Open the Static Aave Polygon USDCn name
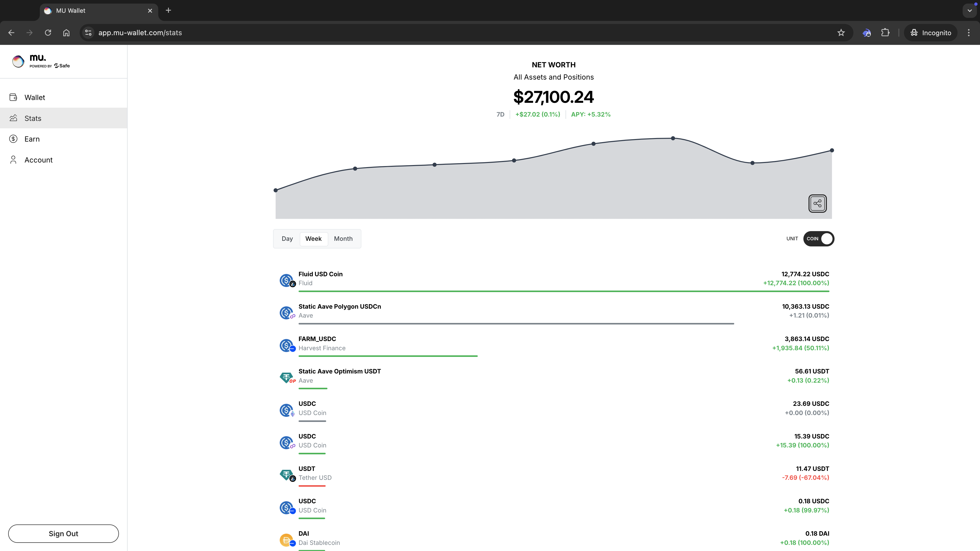This screenshot has height=551, width=980. [340, 306]
